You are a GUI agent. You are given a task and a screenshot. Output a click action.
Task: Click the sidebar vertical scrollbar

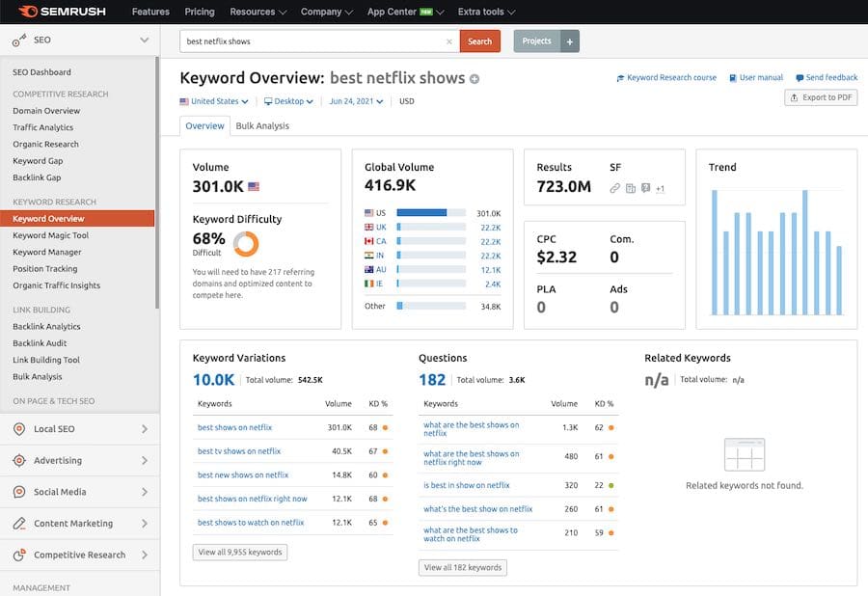[x=157, y=182]
